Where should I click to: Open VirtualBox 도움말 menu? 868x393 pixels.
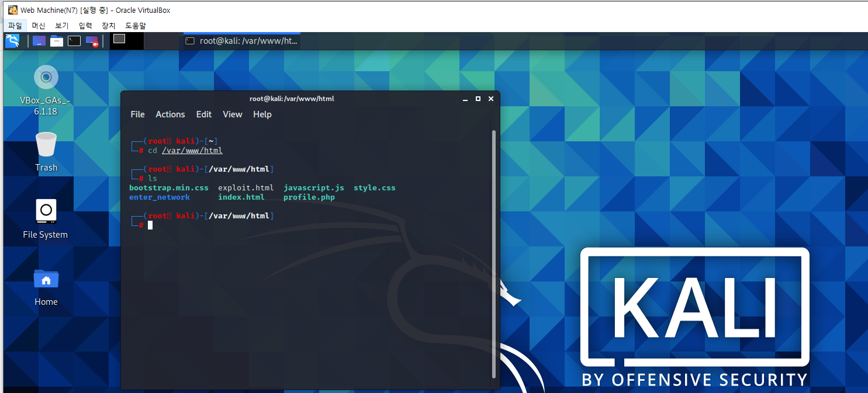pos(136,26)
